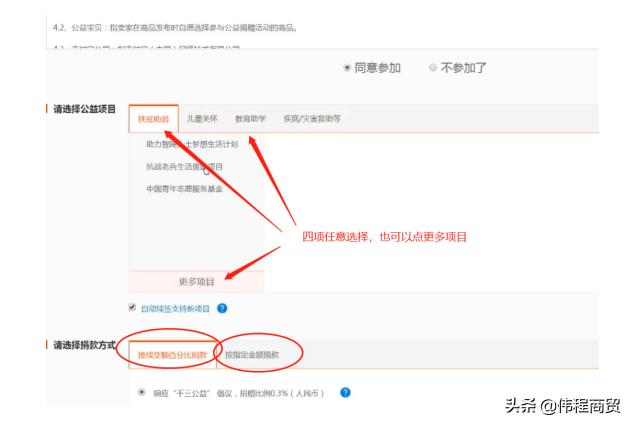Toggle the 自动续签支持新项目 checkbox

132,307
